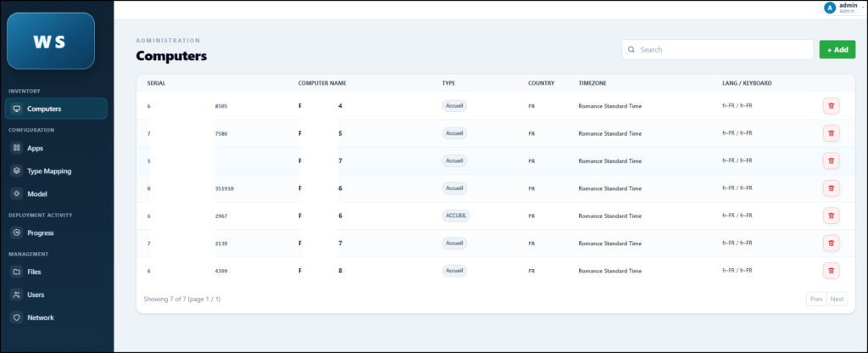Click the Showing 7 of 7 text
Image resolution: width=868 pixels, height=353 pixels.
pyautogui.click(x=182, y=300)
